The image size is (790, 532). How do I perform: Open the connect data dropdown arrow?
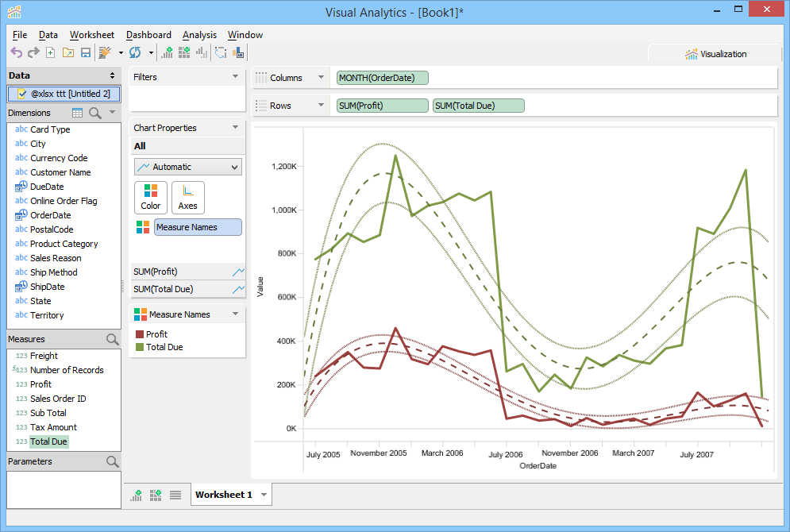[121, 52]
